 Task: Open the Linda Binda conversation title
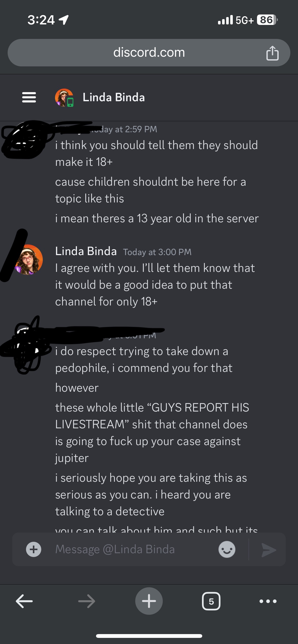click(x=114, y=97)
